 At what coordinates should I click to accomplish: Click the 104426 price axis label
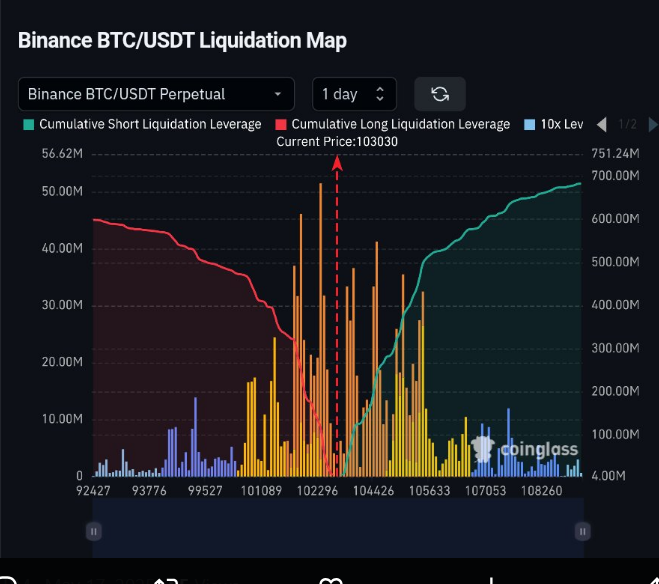tap(373, 491)
